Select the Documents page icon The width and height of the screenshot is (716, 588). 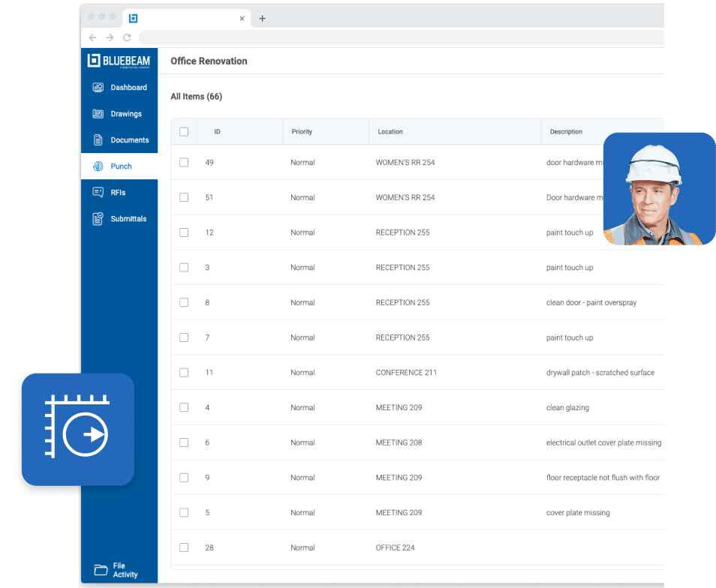pyautogui.click(x=98, y=140)
